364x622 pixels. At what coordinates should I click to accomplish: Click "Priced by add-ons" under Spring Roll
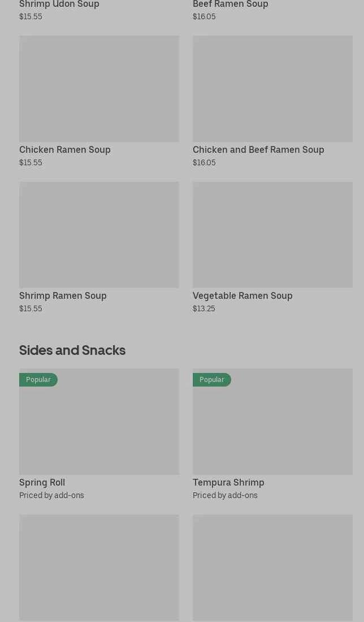click(x=51, y=495)
